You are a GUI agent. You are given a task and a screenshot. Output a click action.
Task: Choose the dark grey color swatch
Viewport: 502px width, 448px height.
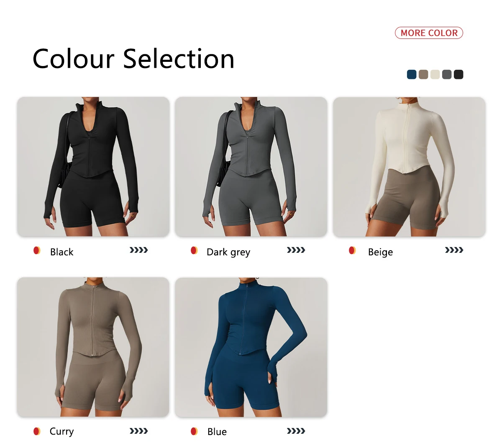click(x=447, y=74)
